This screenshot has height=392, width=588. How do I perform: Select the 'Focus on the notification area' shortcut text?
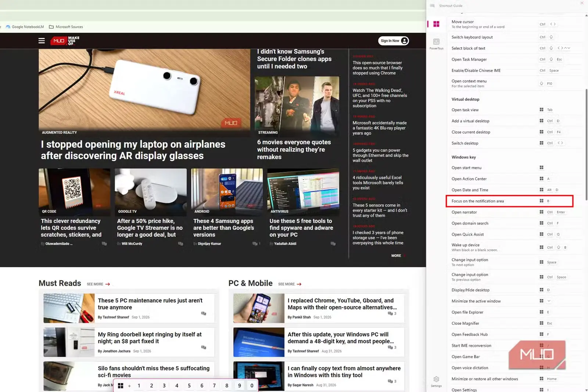pos(478,201)
